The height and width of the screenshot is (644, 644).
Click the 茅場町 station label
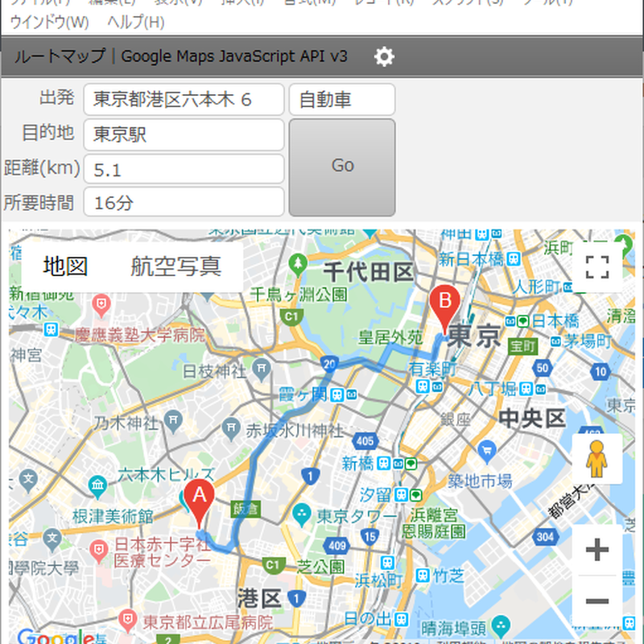click(x=588, y=341)
